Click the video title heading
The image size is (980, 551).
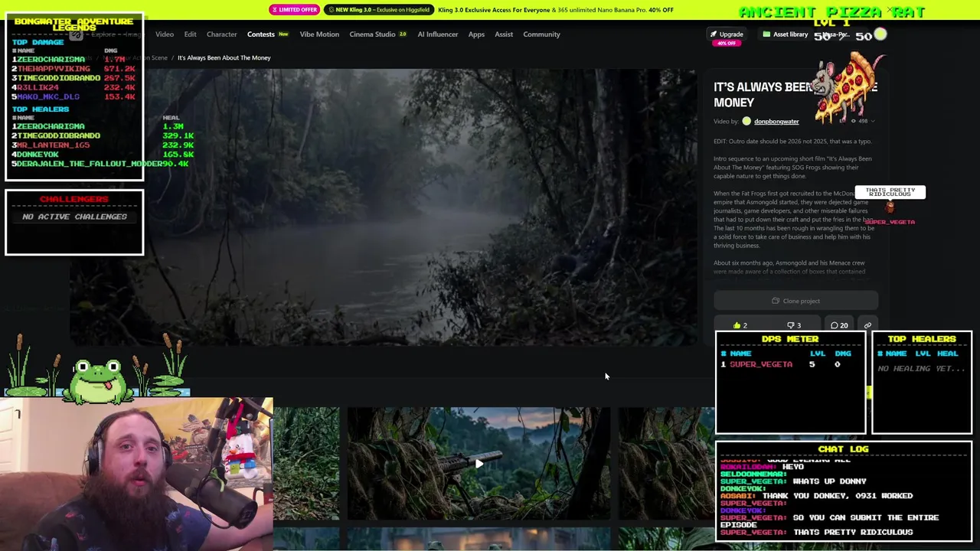tap(795, 94)
